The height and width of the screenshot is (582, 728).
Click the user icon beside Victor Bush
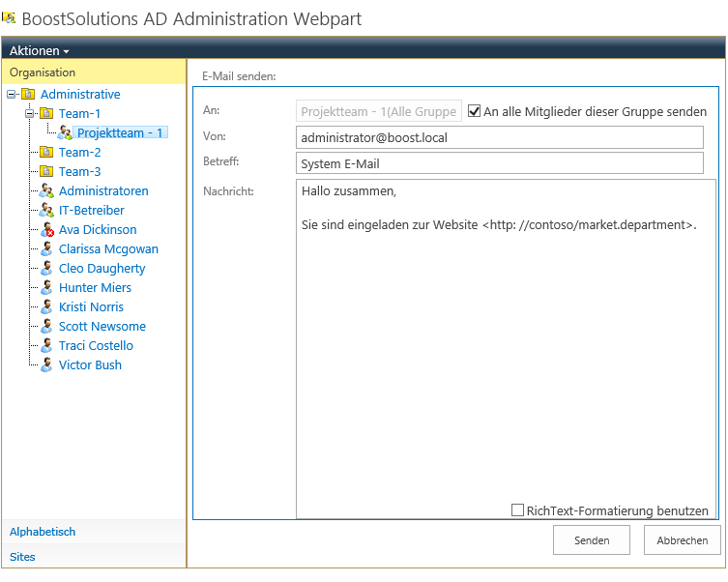(46, 365)
